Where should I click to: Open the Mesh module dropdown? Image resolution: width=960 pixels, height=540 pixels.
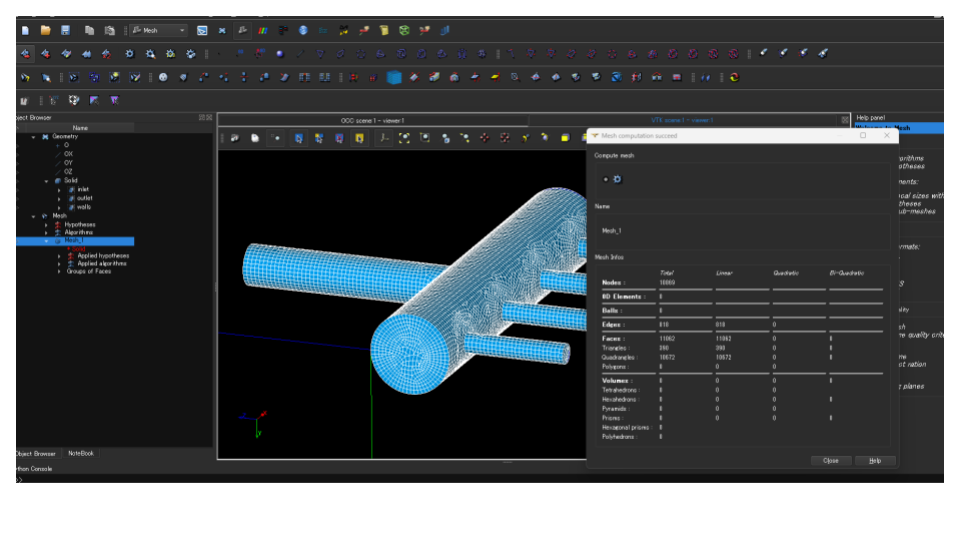point(182,30)
